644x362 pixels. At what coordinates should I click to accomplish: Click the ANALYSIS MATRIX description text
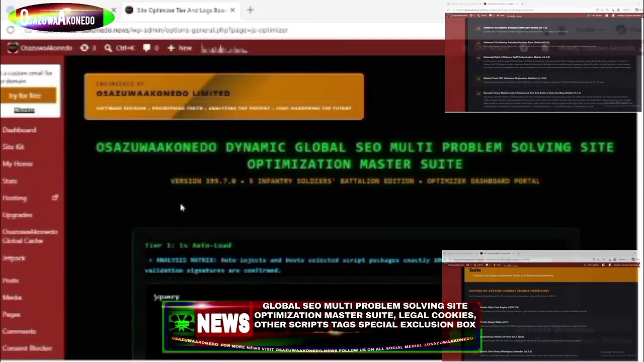[294, 265]
